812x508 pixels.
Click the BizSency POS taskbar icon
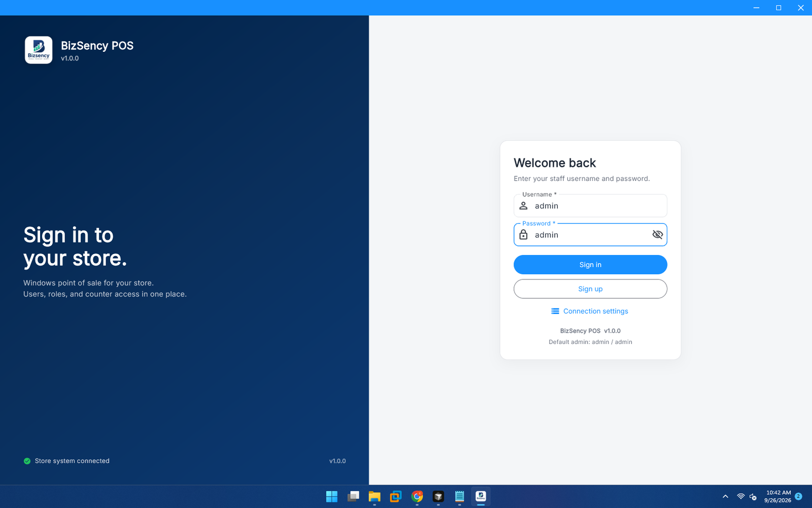tap(481, 496)
